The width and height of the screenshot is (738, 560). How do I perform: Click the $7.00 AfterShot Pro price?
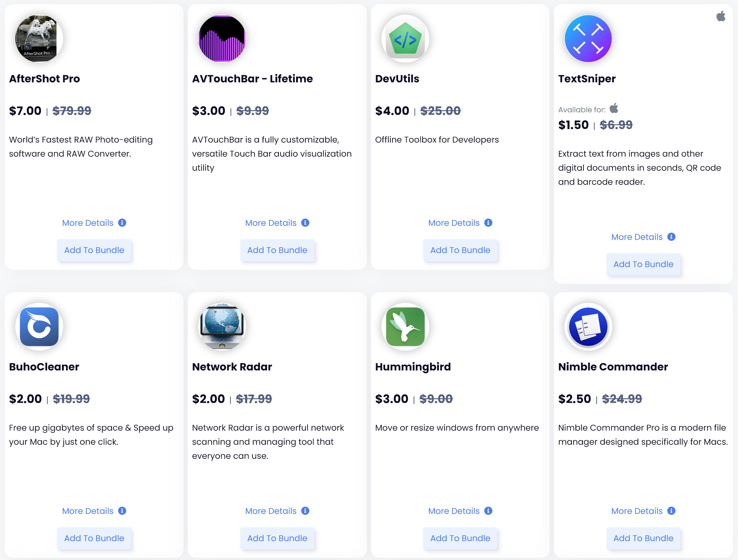click(x=25, y=111)
